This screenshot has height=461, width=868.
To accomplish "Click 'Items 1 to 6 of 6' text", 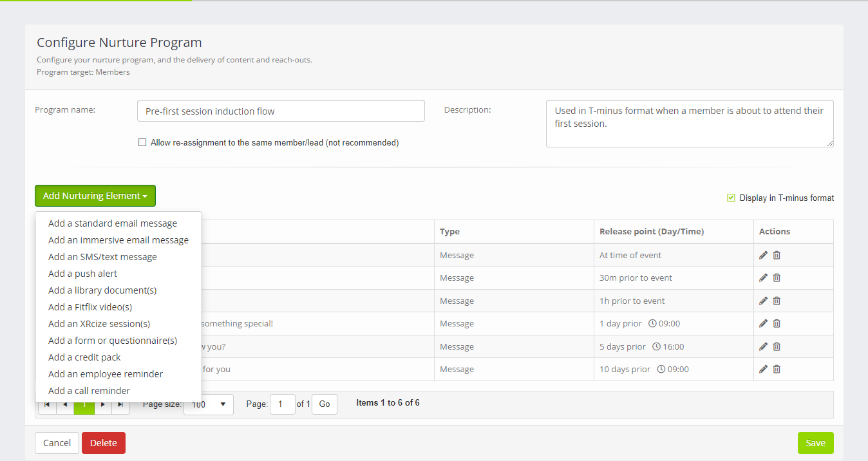I will (x=388, y=403).
